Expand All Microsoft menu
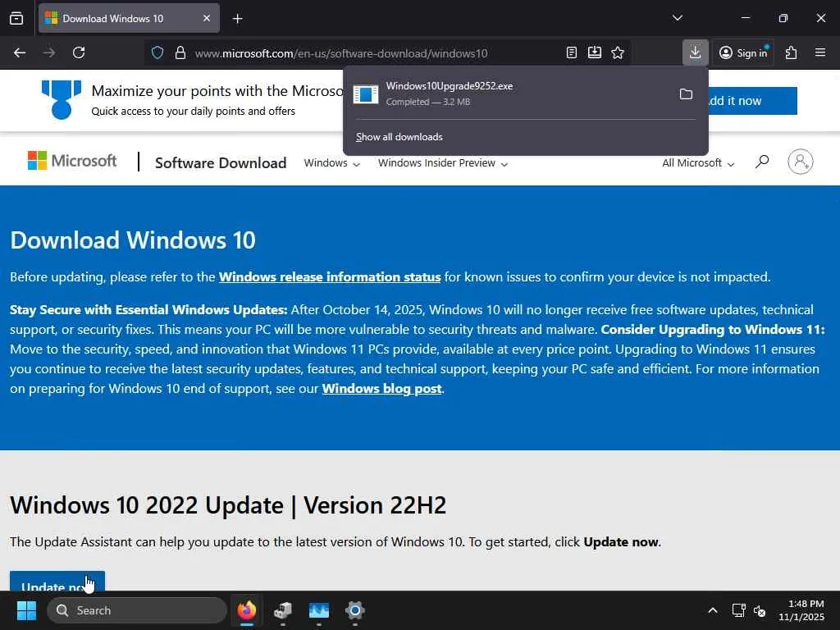This screenshot has height=630, width=840. [x=697, y=163]
